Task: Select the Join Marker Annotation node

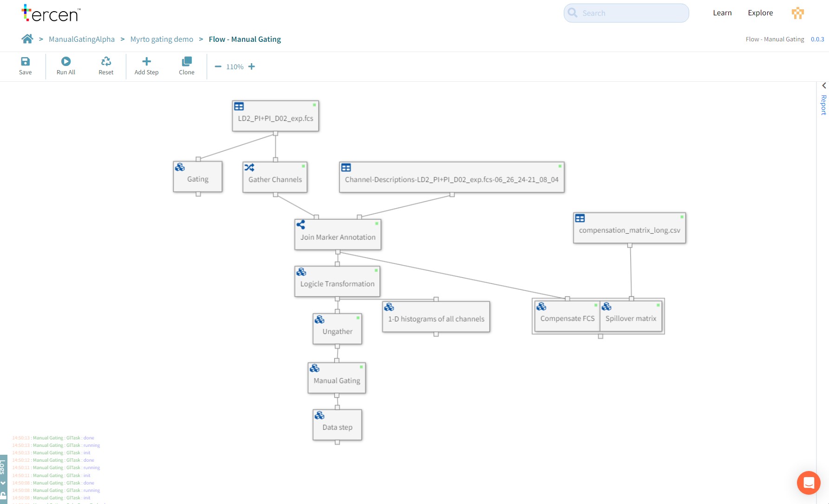Action: point(338,237)
